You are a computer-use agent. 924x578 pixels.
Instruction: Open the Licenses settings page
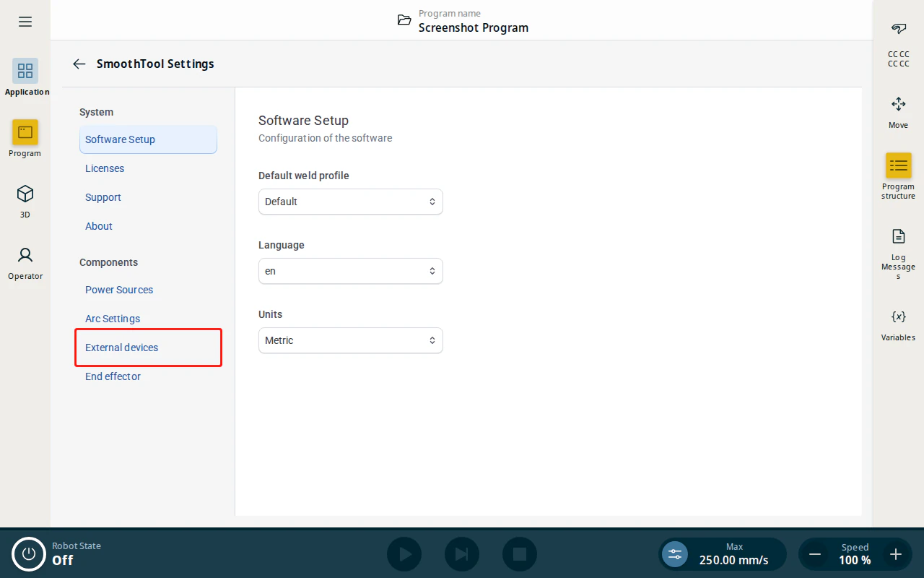pos(148,168)
